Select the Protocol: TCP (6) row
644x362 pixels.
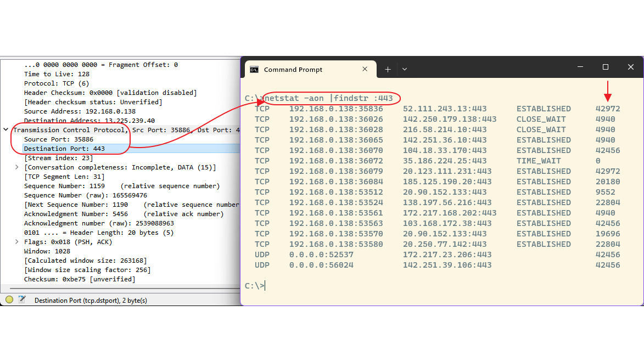tap(57, 83)
